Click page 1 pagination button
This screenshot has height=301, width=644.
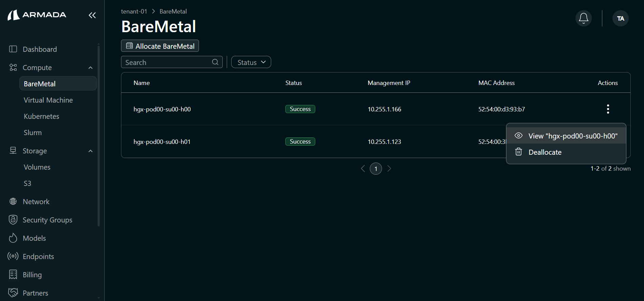tap(376, 169)
